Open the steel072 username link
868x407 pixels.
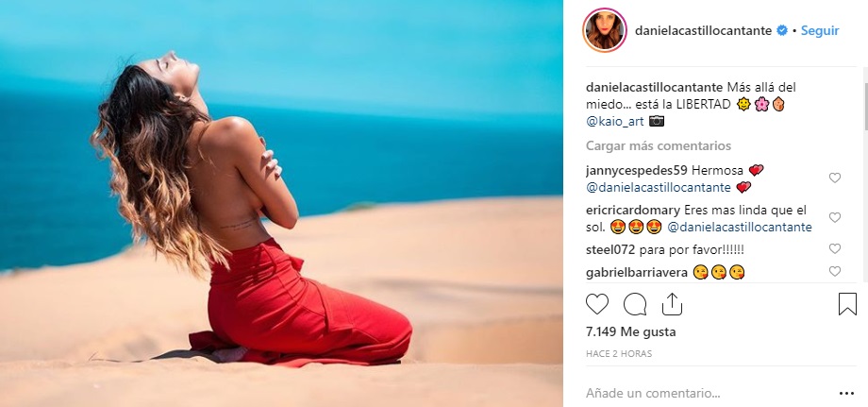(x=610, y=249)
